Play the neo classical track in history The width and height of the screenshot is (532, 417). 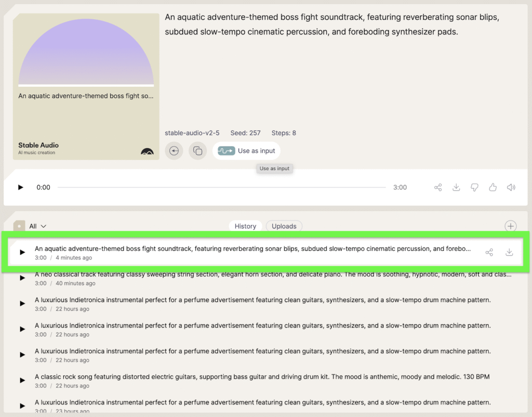(22, 278)
